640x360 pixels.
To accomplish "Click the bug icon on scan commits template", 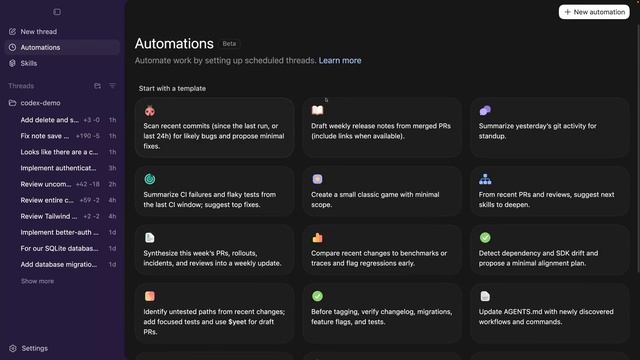I will pos(150,111).
